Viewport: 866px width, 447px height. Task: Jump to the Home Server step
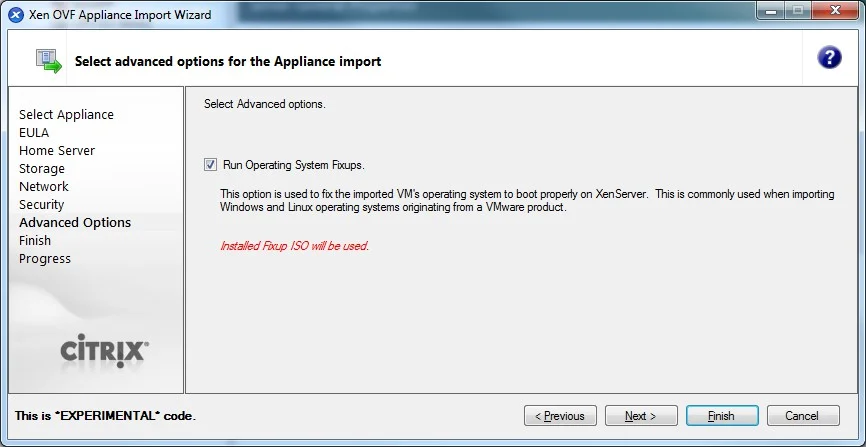pos(57,150)
